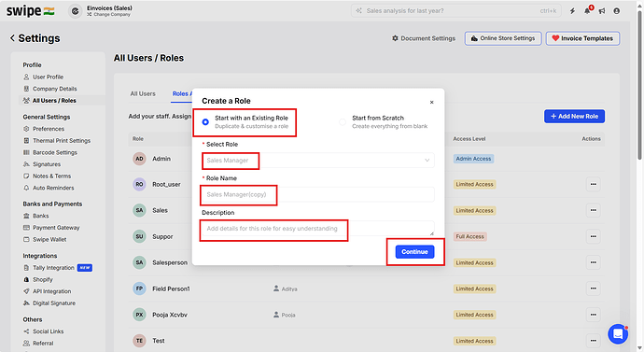Viewport: 644px width, 352px height.
Task: Open Online Store Settings
Action: point(503,38)
